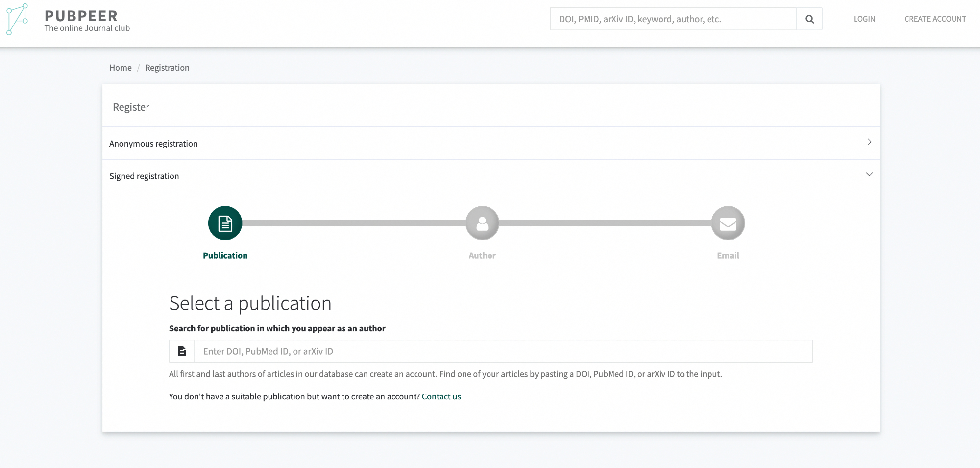Screen dimensions: 980x468
Task: Click the PUBPEER site title text
Action: (81, 16)
